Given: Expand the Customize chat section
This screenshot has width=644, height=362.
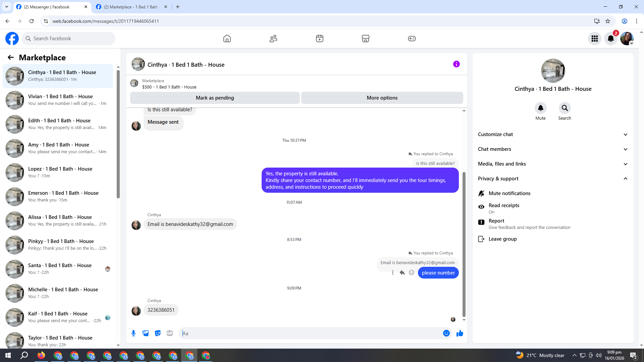Looking at the screenshot, I should click(552, 134).
